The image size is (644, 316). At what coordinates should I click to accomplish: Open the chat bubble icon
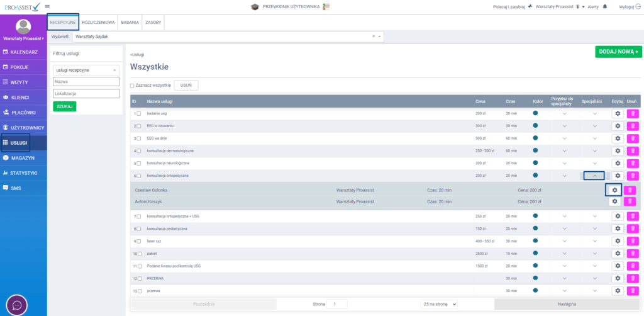pos(17,305)
